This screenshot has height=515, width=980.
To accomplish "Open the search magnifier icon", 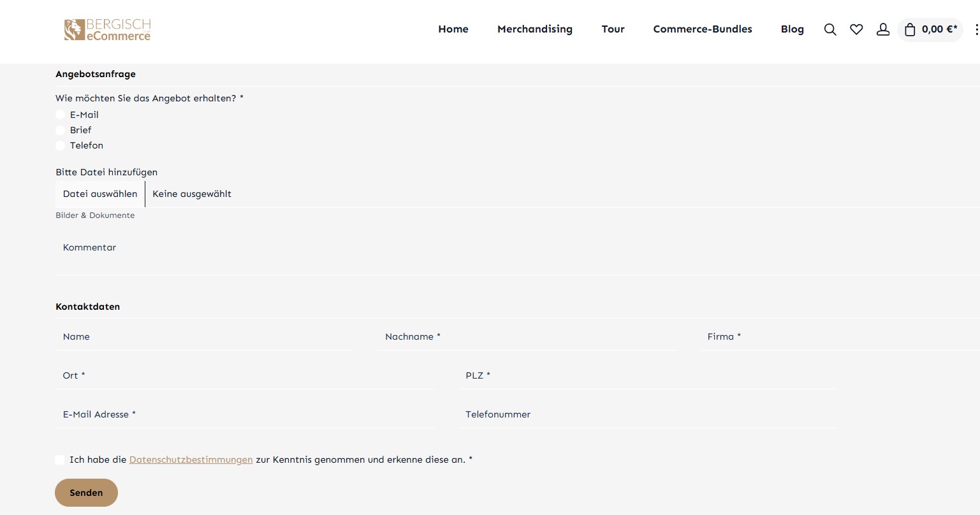I will (830, 29).
